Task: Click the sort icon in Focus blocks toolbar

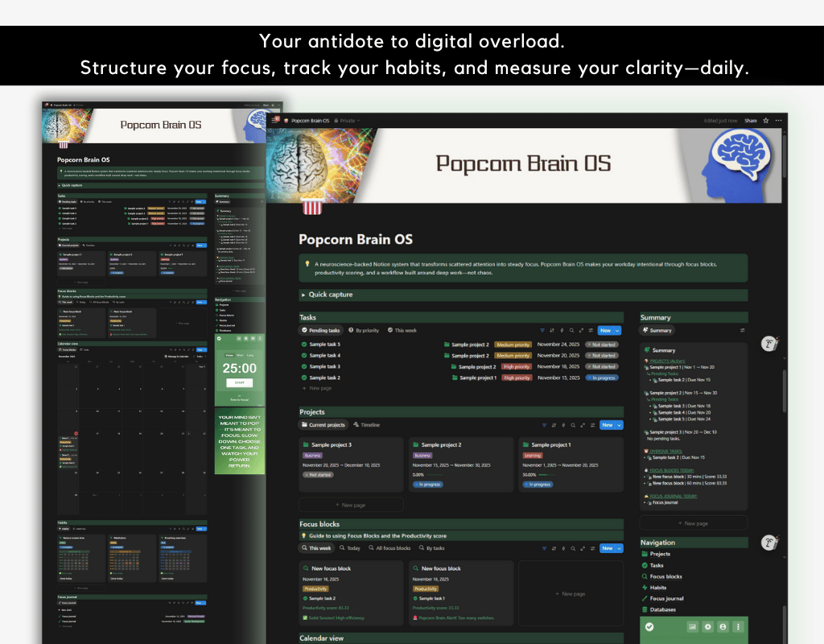Action: [x=554, y=548]
